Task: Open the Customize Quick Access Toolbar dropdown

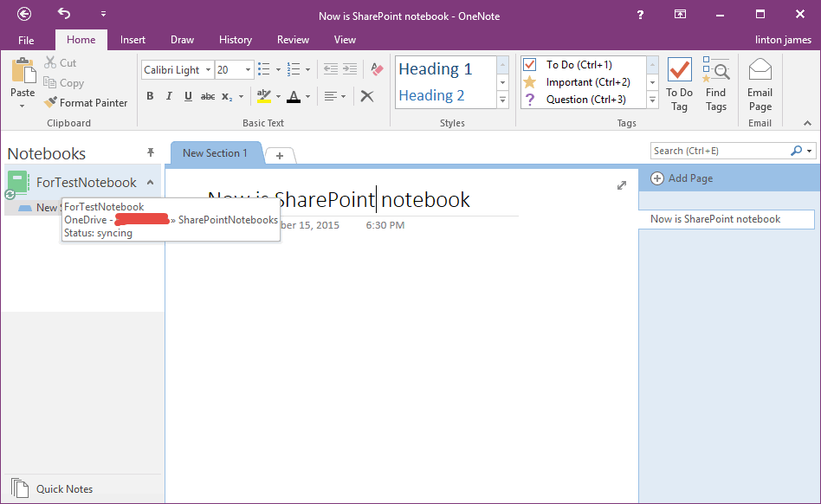Action: tap(103, 14)
